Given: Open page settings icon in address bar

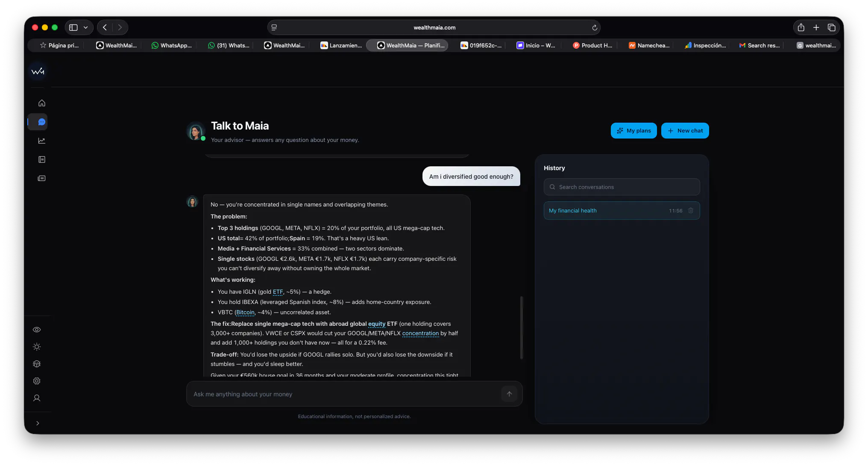Looking at the screenshot, I should 274,27.
